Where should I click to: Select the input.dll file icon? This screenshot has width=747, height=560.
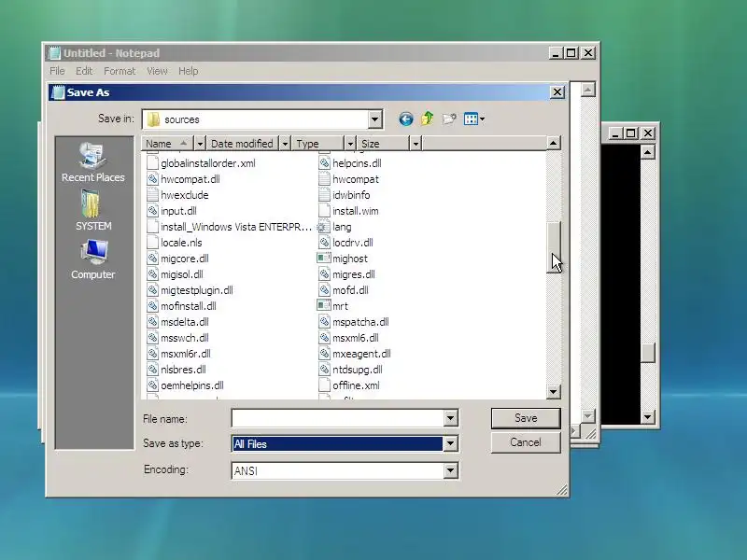point(152,211)
